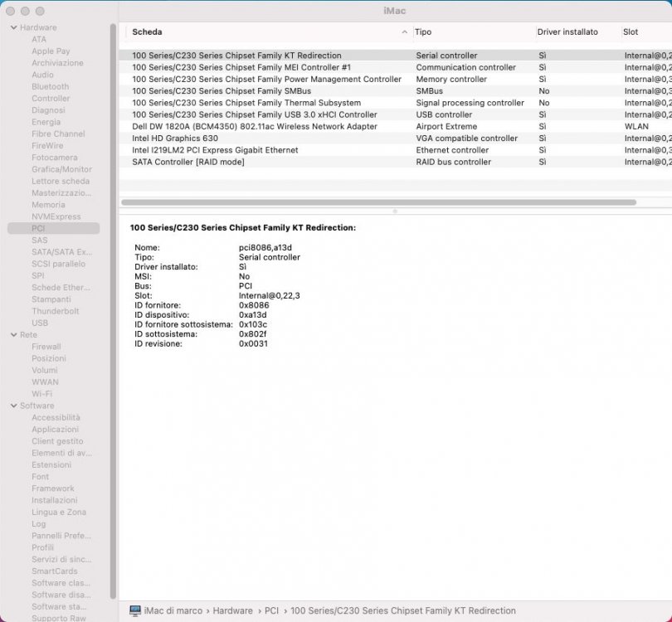The width and height of the screenshot is (672, 622).
Task: Open NVMExpress hardware category
Action: 56,216
